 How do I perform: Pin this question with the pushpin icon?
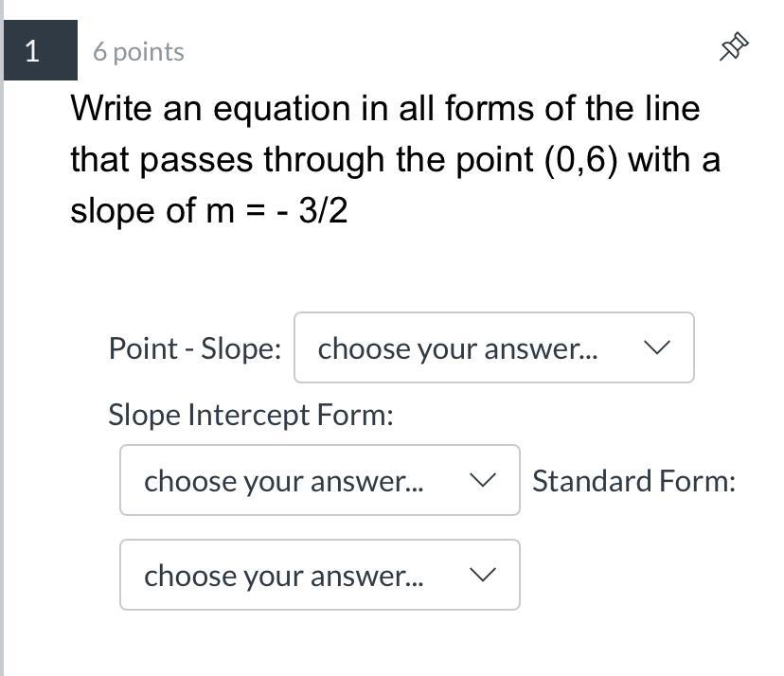734,47
